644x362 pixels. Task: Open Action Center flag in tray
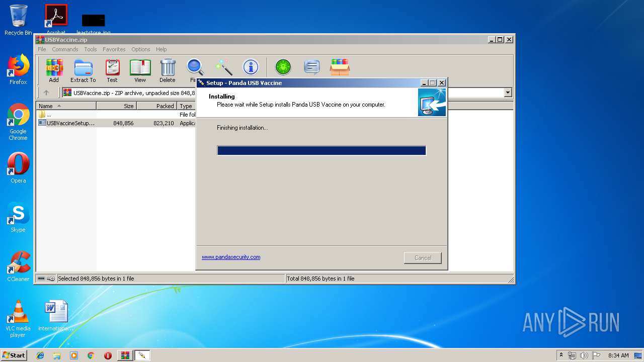(596, 355)
